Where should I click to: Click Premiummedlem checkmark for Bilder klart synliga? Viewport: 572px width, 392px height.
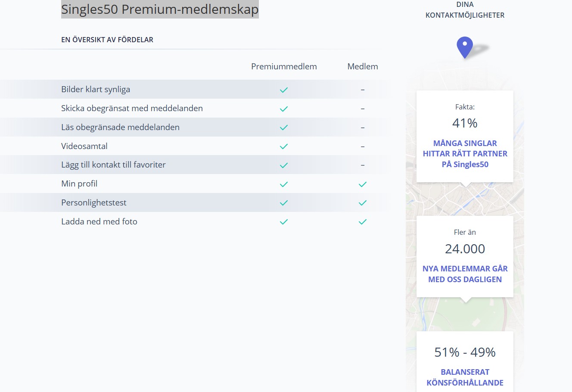pyautogui.click(x=284, y=90)
